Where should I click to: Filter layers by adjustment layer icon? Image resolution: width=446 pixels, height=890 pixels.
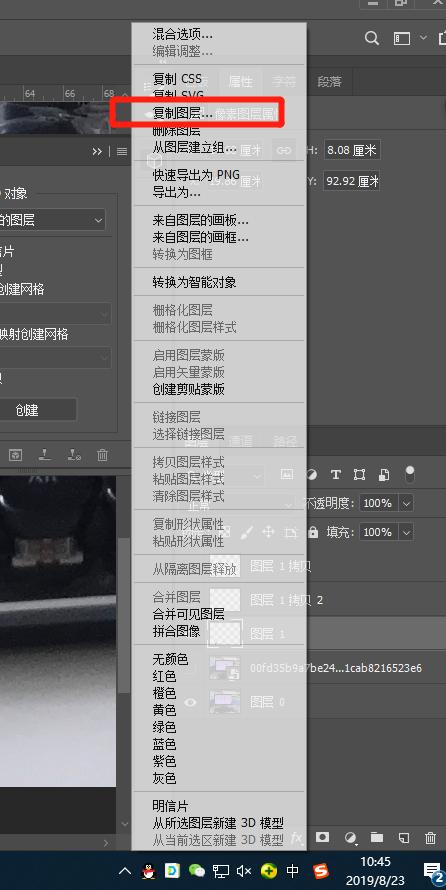[312, 474]
